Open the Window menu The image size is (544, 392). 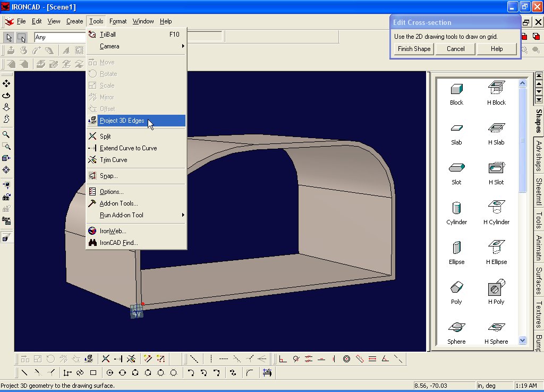[x=143, y=21]
